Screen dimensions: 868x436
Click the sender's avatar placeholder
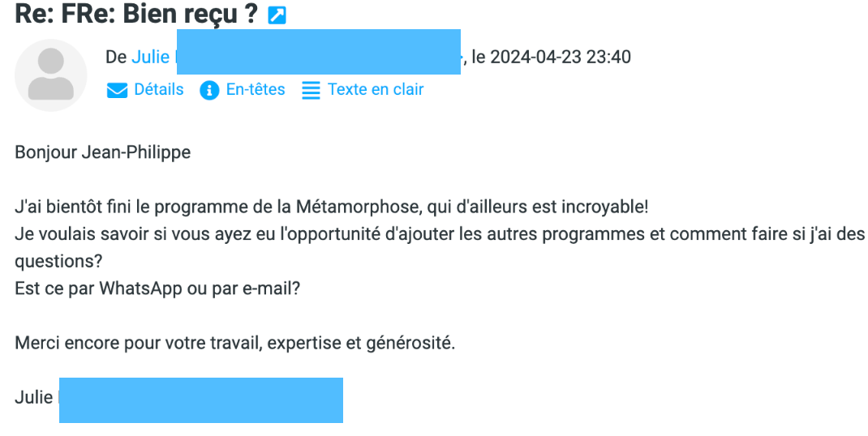[51, 75]
